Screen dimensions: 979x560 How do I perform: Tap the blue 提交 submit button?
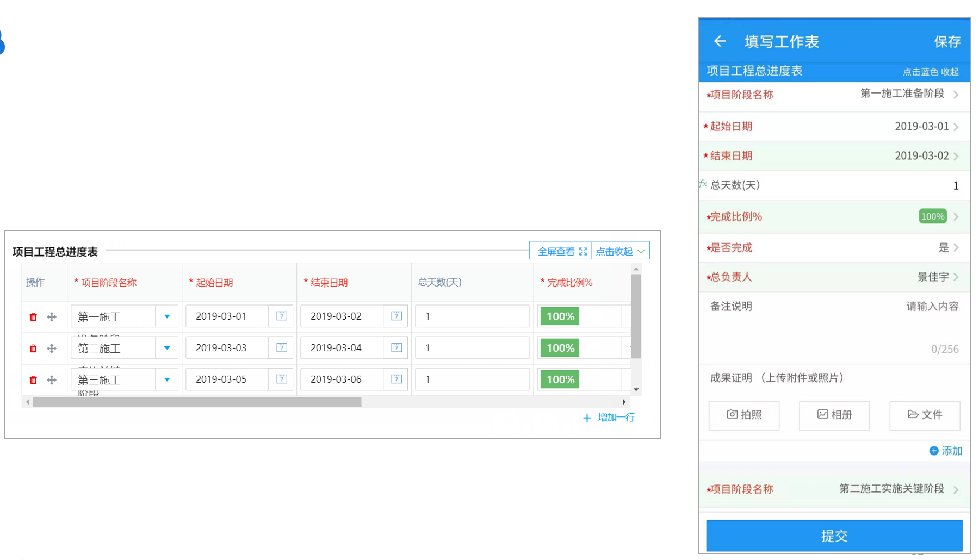pyautogui.click(x=834, y=536)
